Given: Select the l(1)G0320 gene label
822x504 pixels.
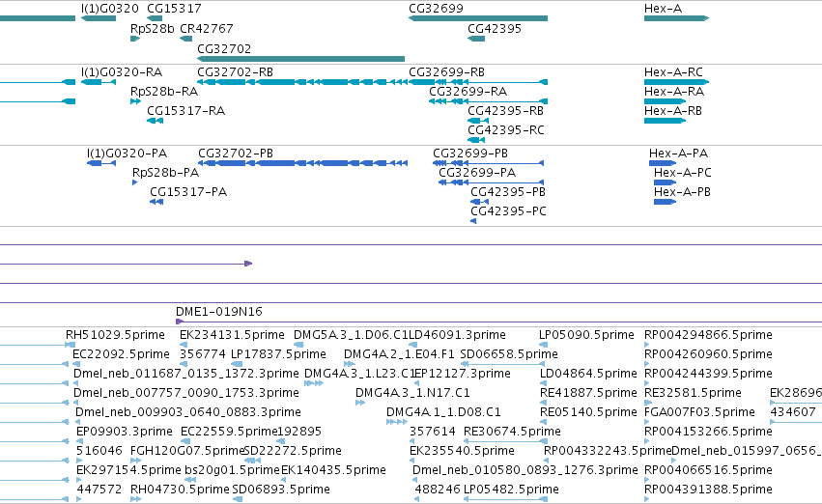Looking at the screenshot, I should pyautogui.click(x=109, y=9).
